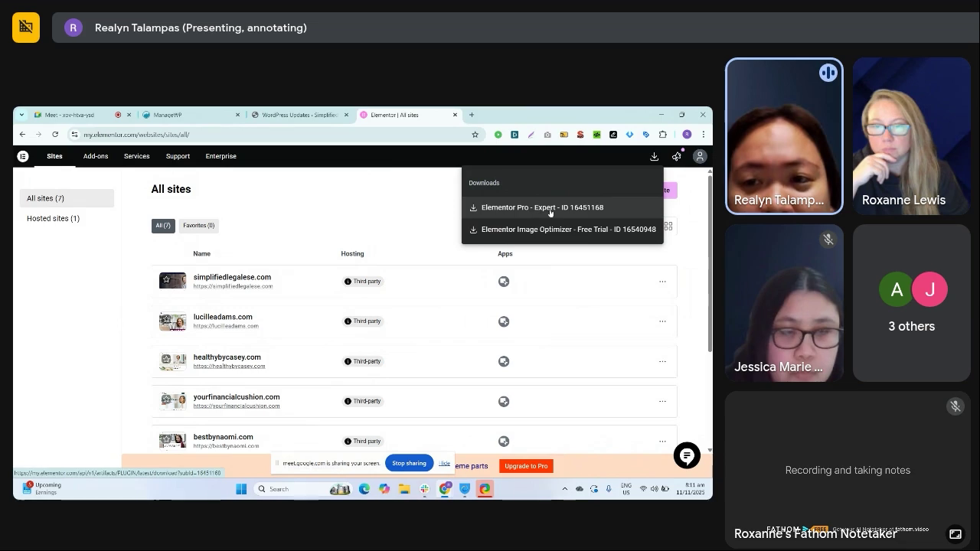The width and height of the screenshot is (980, 551).
Task: Open more options for healthybycasey.com row
Action: (662, 361)
